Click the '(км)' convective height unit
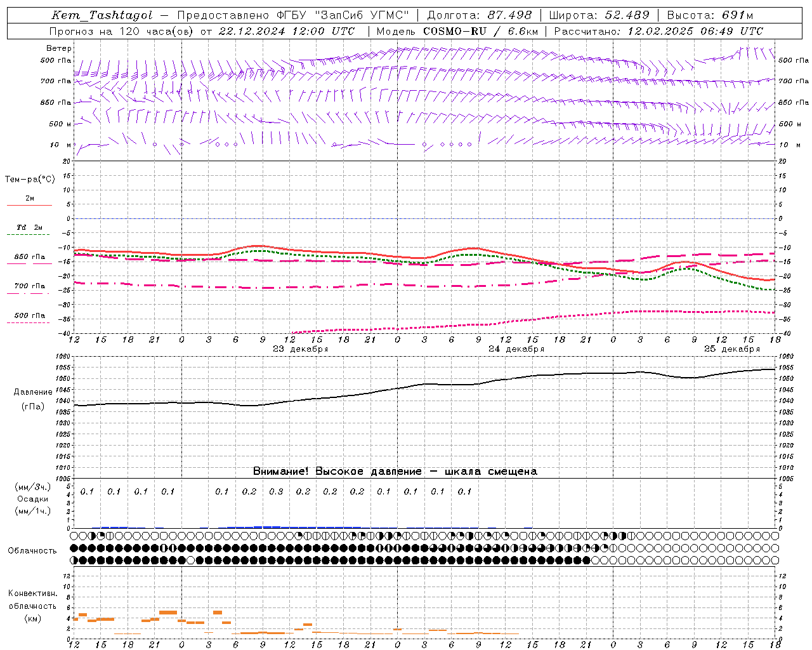 [34, 618]
